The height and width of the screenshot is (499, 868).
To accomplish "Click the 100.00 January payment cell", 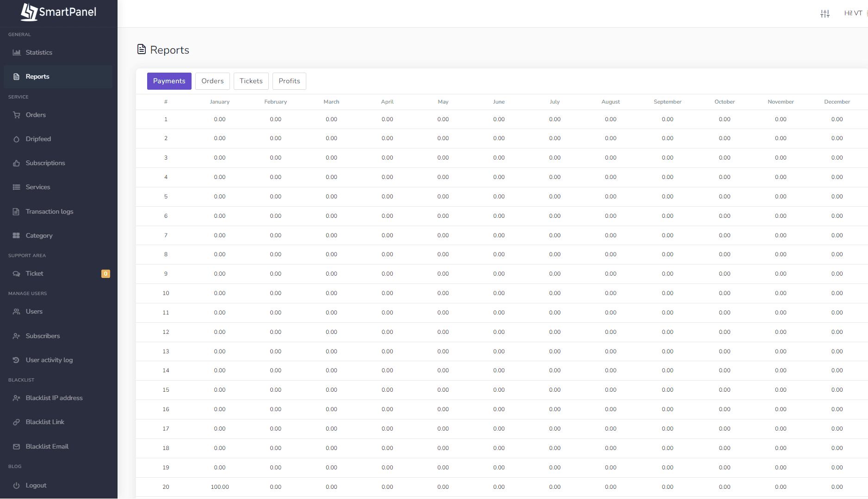I will click(x=220, y=487).
